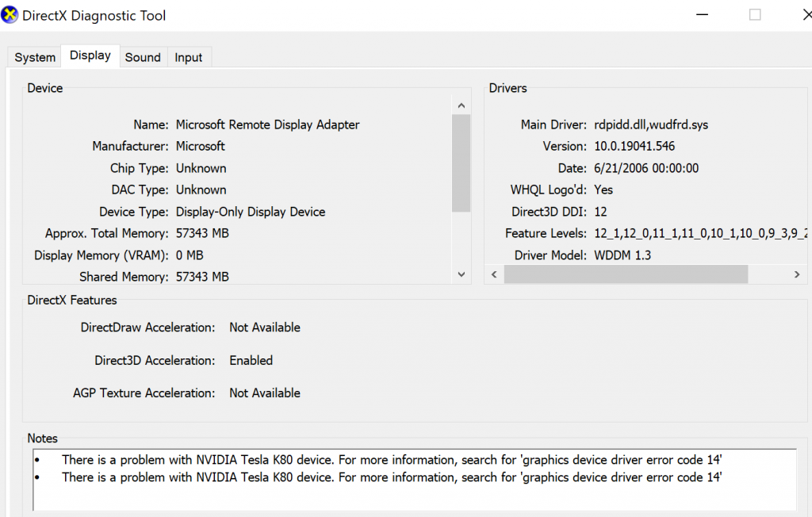Viewport: 812px width, 517px height.
Task: Minimize the DirectX Diagnostic Tool window
Action: tap(703, 15)
